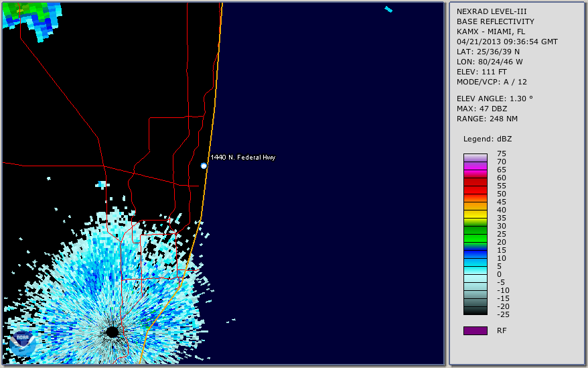This screenshot has height=368, width=588.
Task: Click the 'MAX: 47 DBZ' value
Action: pos(482,109)
